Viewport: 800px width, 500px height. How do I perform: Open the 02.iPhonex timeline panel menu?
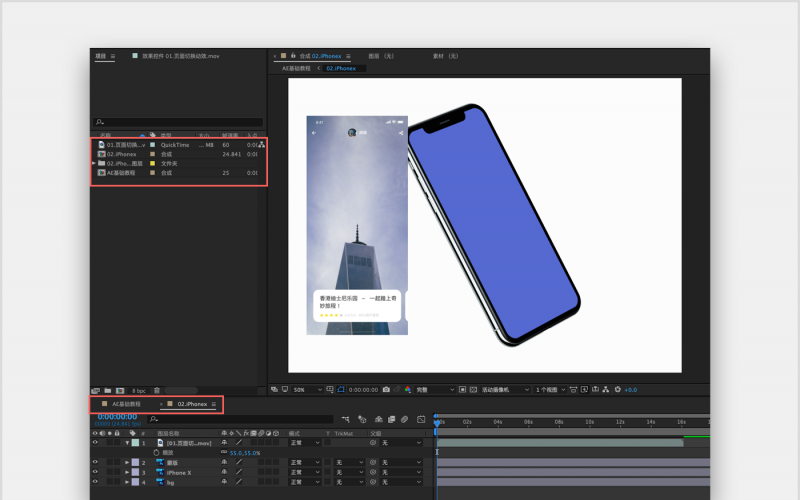tap(214, 404)
